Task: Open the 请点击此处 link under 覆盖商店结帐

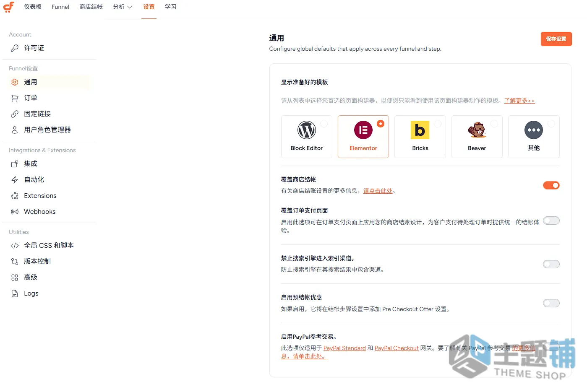Action: tap(378, 191)
